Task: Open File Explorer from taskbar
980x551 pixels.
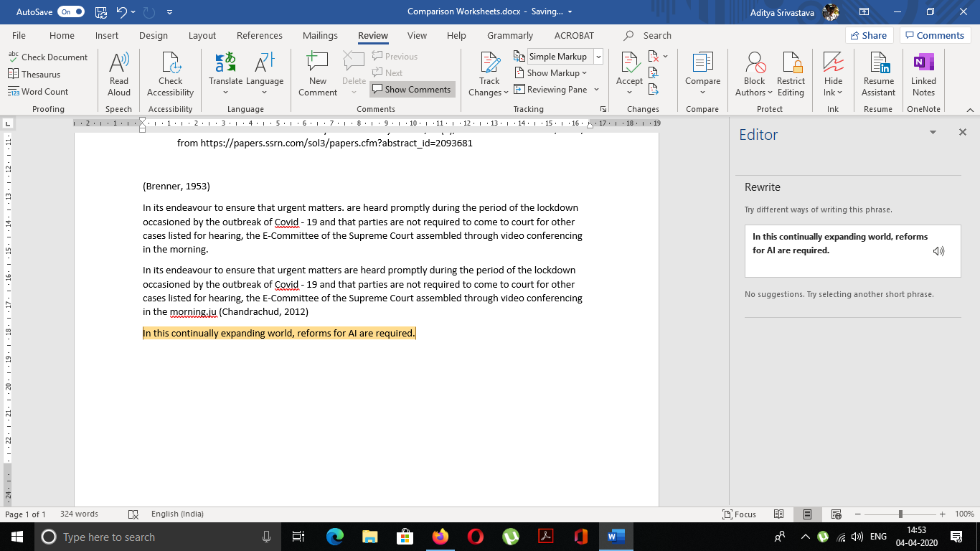Action: coord(369,537)
